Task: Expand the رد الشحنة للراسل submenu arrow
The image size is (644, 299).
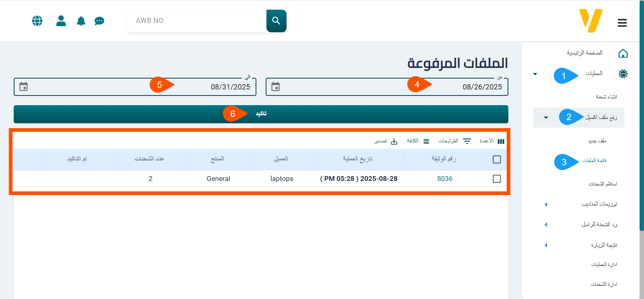Action: [x=546, y=224]
